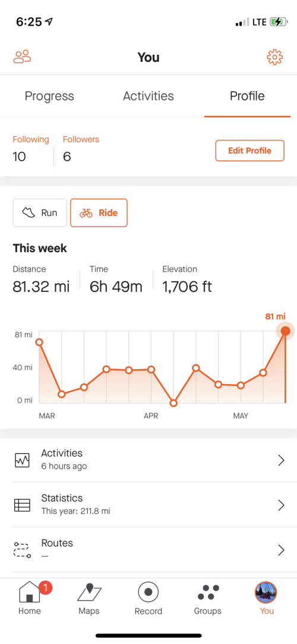
Task: Open settings via the gear icon
Action: pos(275,57)
